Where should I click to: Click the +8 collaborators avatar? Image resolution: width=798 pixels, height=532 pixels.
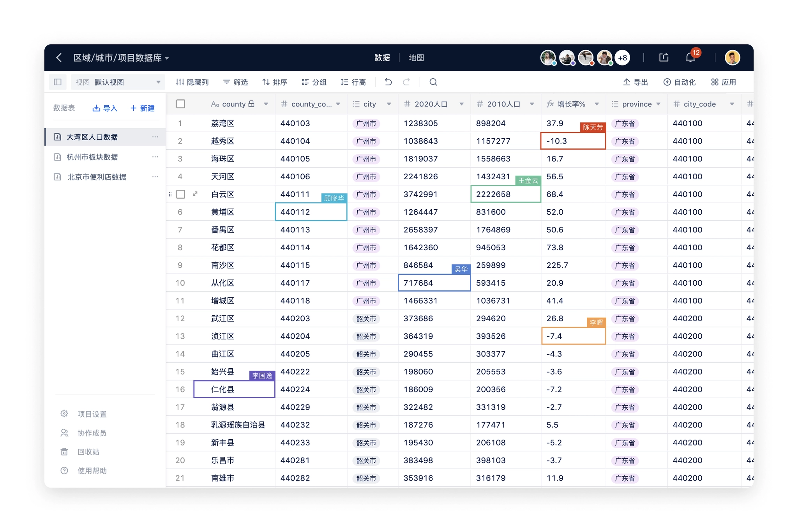pos(622,58)
